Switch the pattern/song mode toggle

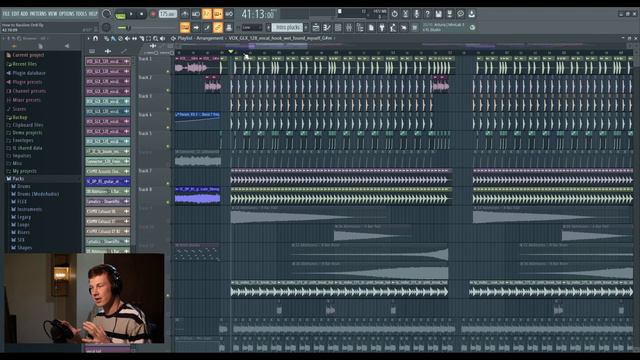tap(120, 16)
